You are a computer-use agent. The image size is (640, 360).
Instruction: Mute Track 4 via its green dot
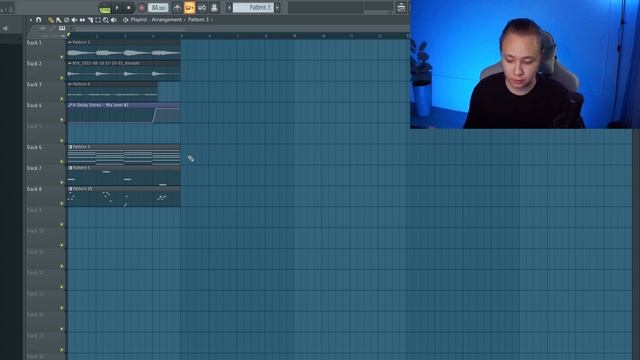click(62, 120)
